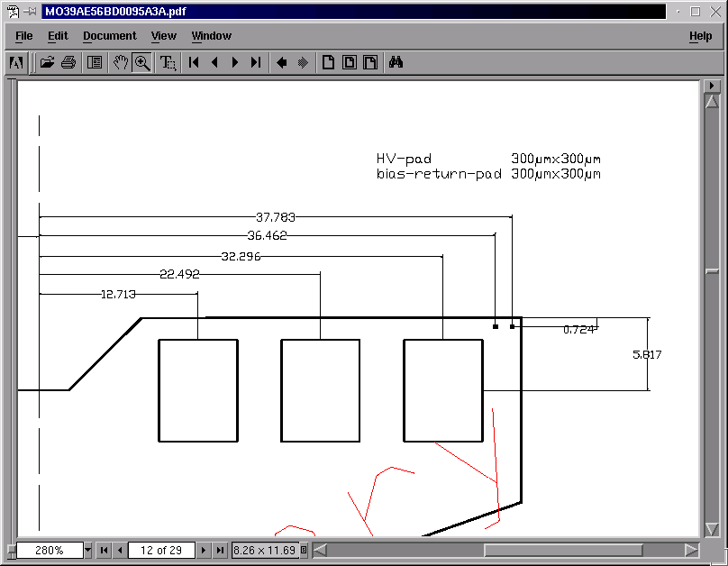Image resolution: width=728 pixels, height=566 pixels.
Task: Open the File menu
Action: 24,36
